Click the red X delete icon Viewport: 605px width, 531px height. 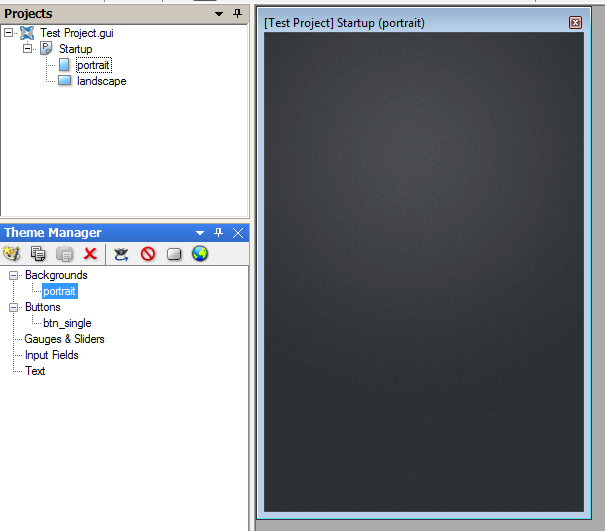tap(91, 254)
